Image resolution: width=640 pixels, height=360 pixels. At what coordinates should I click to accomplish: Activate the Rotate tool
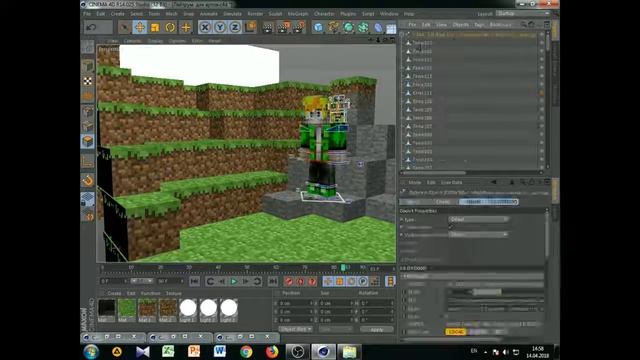click(170, 27)
